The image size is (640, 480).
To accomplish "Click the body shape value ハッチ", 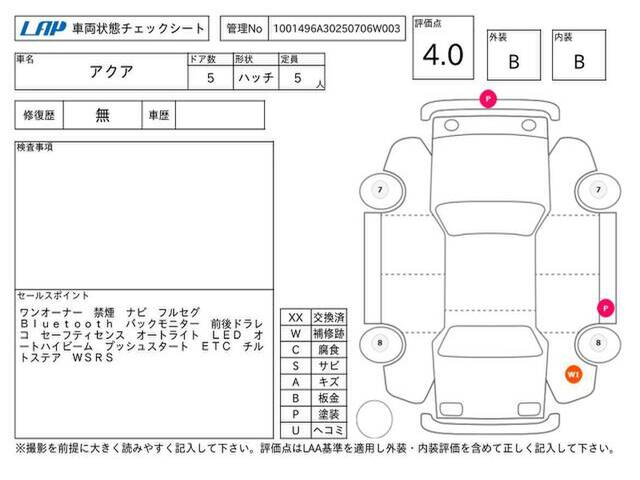I will (256, 78).
